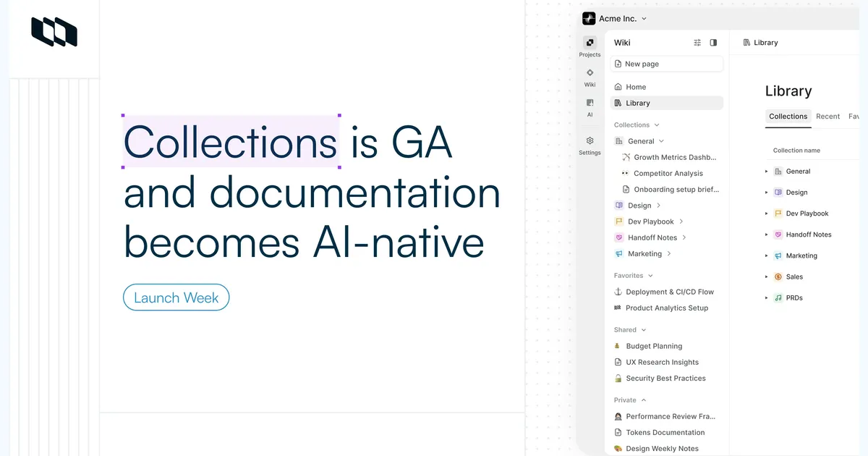Screen dimensions: 868x456
Task: Expand the Handoff Notes chevron in the sidebar
Action: [x=684, y=237]
